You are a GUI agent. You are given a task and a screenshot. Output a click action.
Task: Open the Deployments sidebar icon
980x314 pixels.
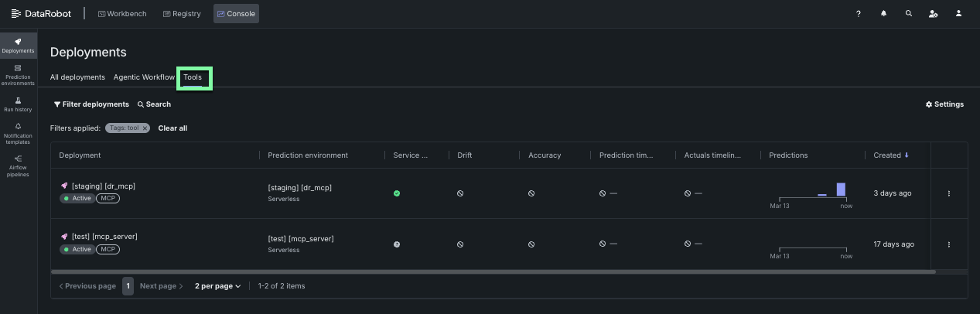(x=18, y=46)
